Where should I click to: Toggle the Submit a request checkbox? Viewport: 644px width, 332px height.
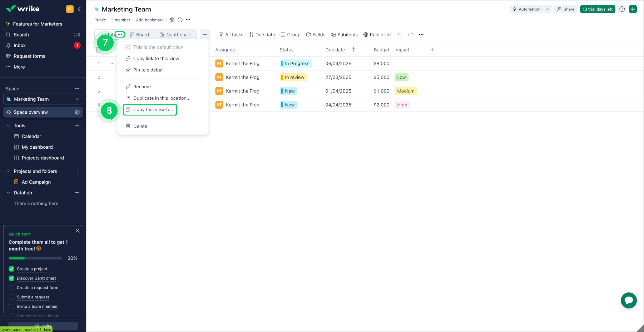(x=11, y=297)
